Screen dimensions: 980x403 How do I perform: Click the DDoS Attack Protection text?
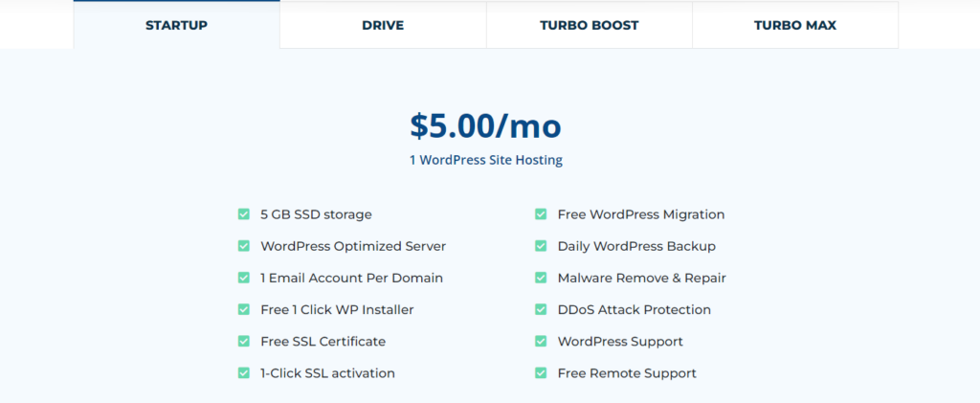pos(635,310)
